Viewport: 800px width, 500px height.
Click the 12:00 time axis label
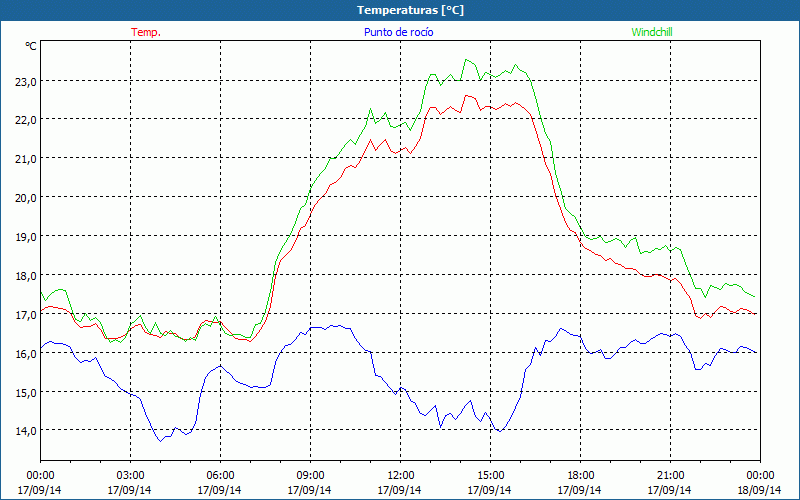tap(401, 476)
